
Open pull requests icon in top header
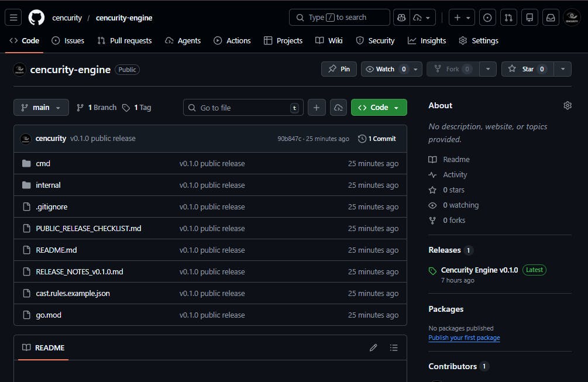click(x=508, y=18)
